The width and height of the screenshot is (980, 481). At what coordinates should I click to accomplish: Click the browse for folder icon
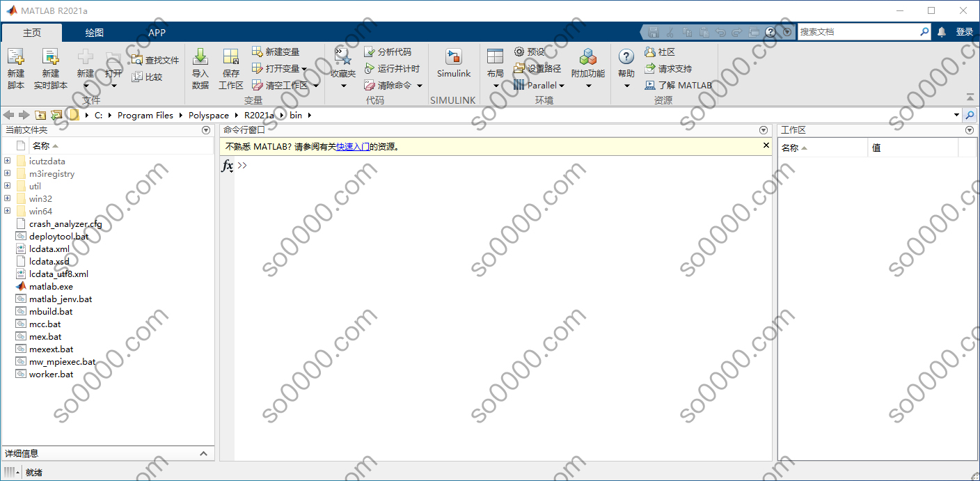56,115
